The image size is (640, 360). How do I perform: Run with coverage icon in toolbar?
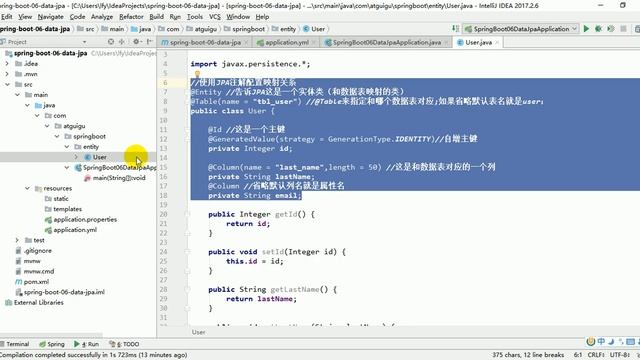[611, 29]
